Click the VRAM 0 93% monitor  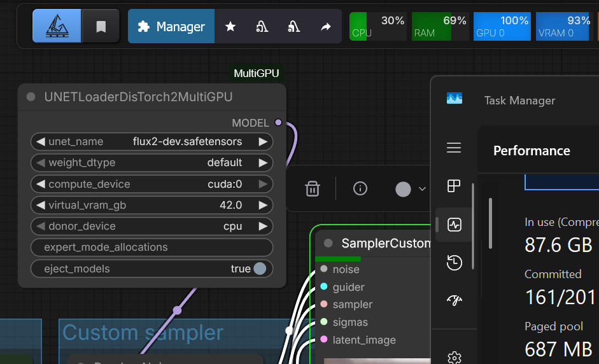pyautogui.click(x=564, y=26)
